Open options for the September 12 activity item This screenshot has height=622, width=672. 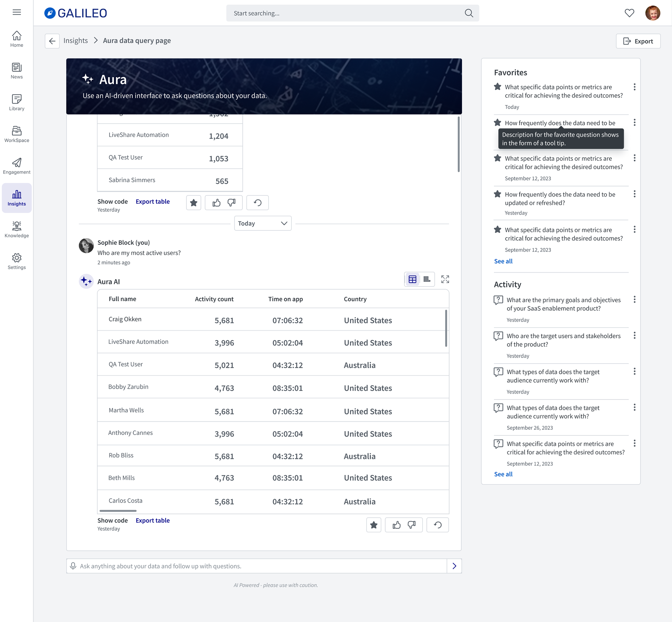(635, 443)
